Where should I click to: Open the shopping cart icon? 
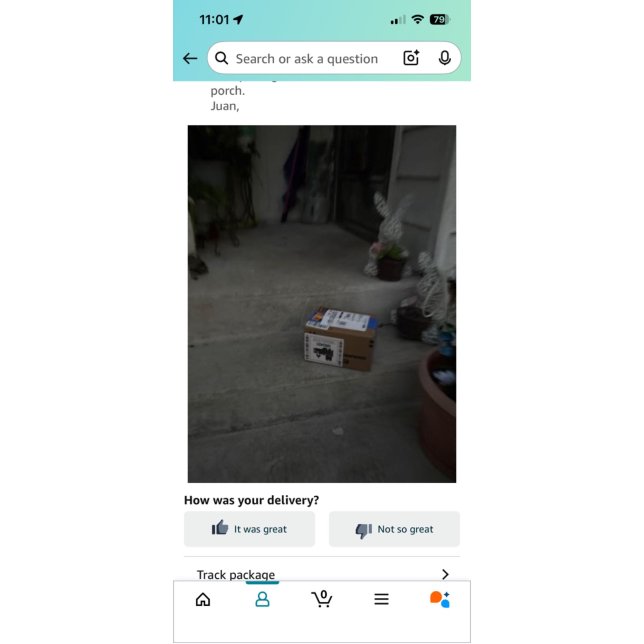[322, 599]
